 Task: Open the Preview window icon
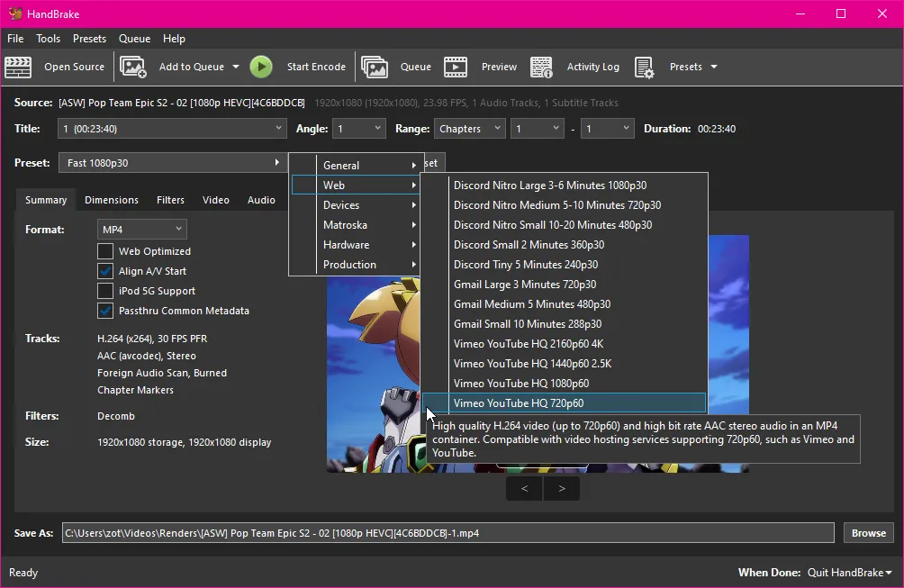[x=456, y=67]
